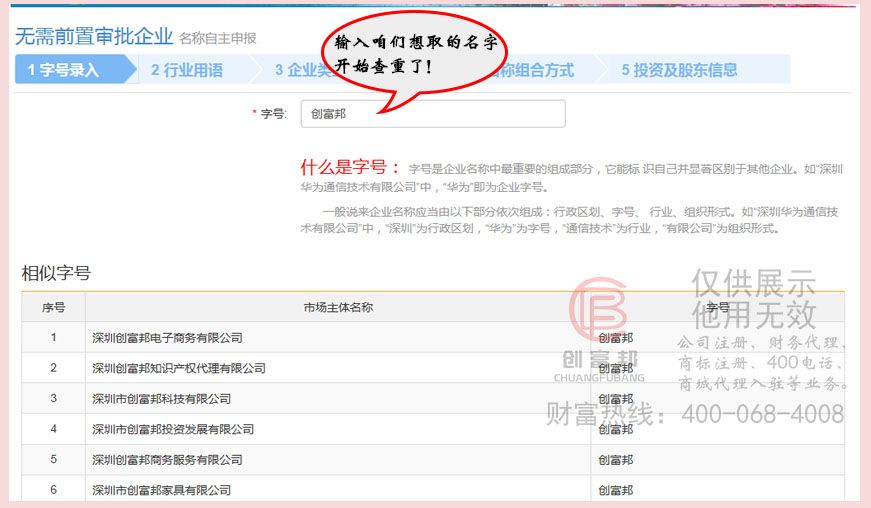Select row 深圳创富邦电子商务有限公司
The height and width of the screenshot is (508, 871).
(433, 337)
